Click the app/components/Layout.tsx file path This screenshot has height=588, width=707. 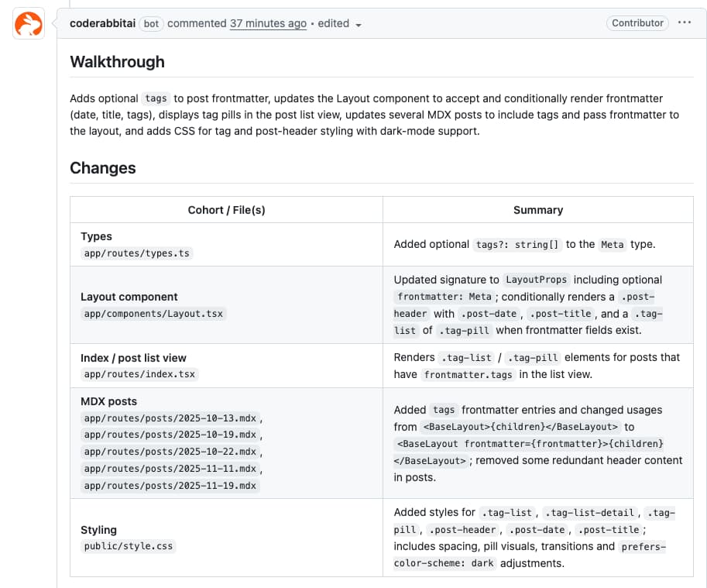point(153,313)
